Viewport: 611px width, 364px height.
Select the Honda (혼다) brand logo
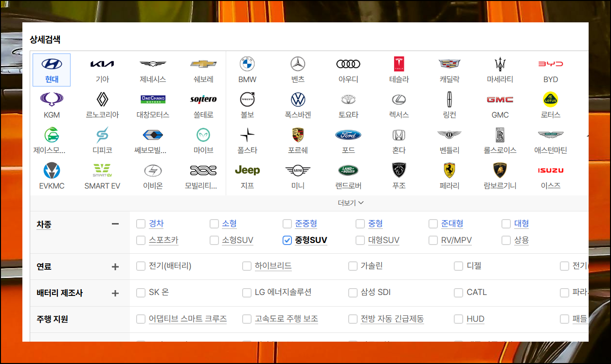[399, 135]
